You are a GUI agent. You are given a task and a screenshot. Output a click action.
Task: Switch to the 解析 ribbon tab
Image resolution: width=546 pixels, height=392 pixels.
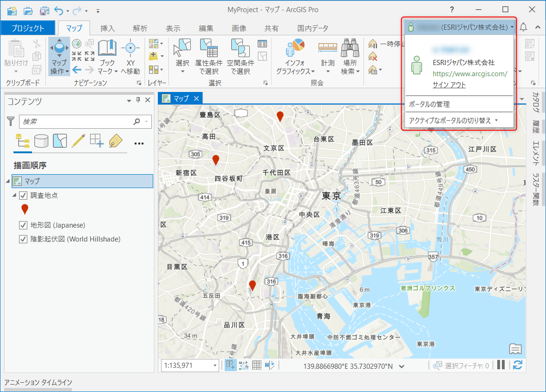pos(140,28)
